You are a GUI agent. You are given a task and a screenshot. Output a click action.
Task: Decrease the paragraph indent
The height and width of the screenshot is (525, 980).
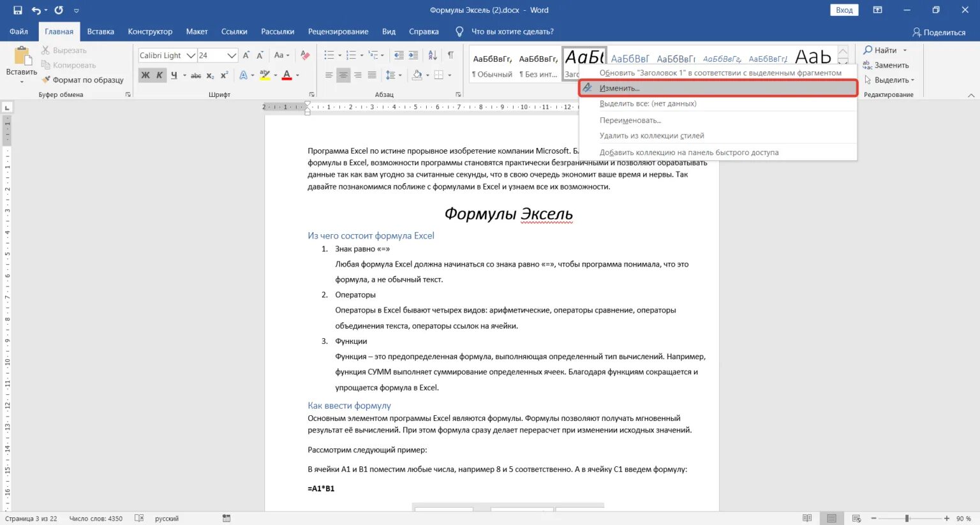click(399, 55)
